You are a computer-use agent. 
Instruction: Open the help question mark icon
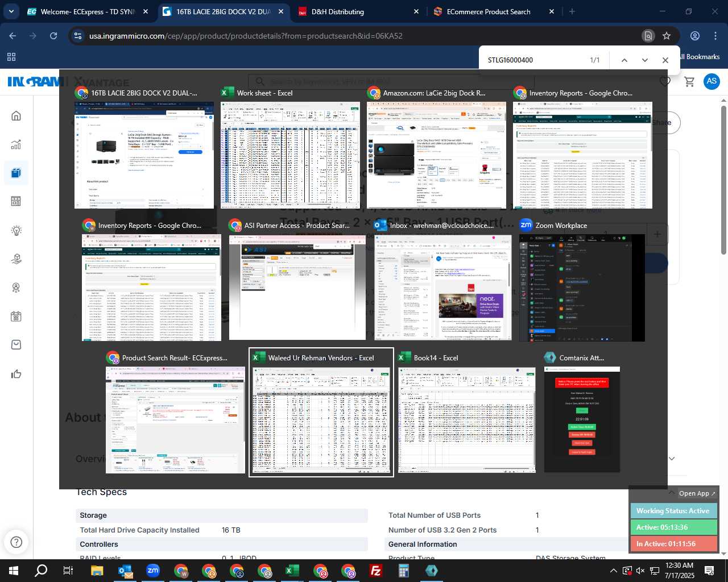[16, 542]
